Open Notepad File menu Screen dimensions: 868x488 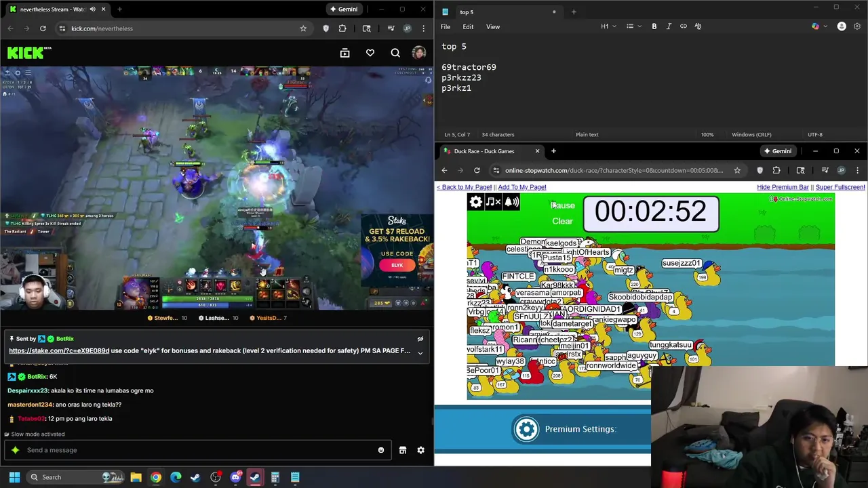coord(446,26)
